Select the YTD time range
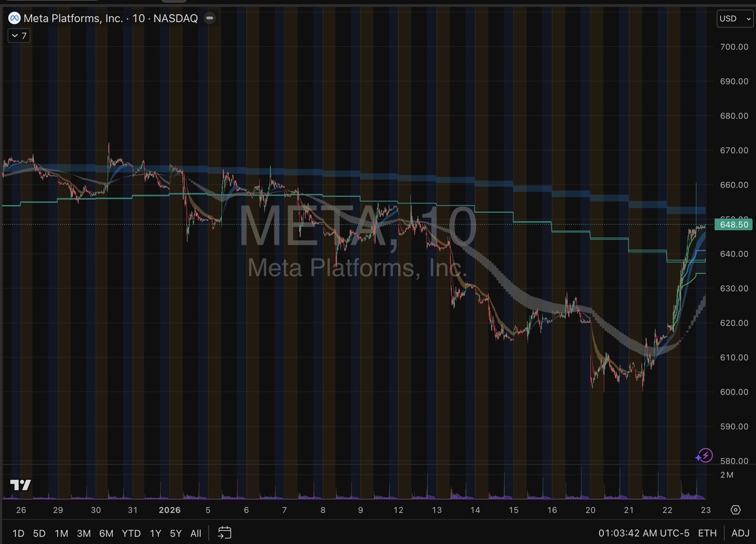Image resolution: width=756 pixels, height=544 pixels. (x=131, y=533)
